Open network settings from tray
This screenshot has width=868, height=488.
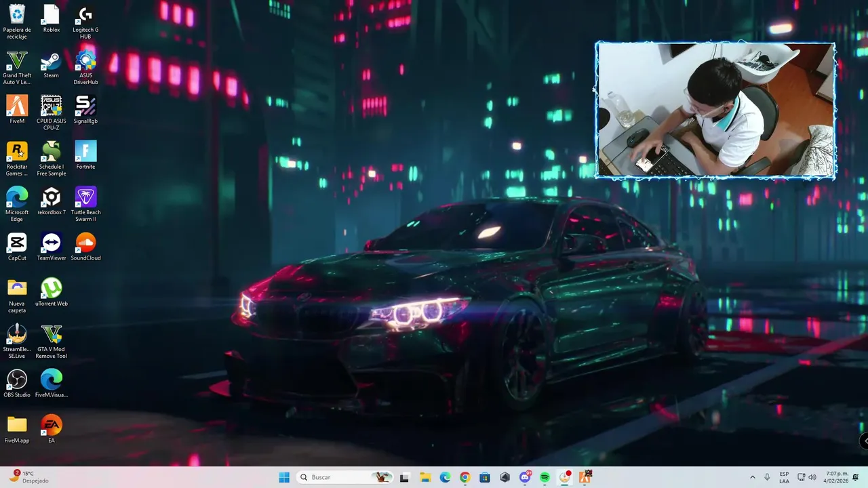click(x=802, y=477)
